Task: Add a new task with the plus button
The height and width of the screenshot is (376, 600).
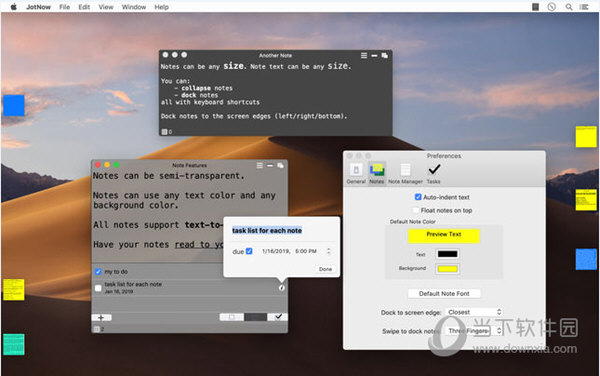Action: click(x=101, y=317)
